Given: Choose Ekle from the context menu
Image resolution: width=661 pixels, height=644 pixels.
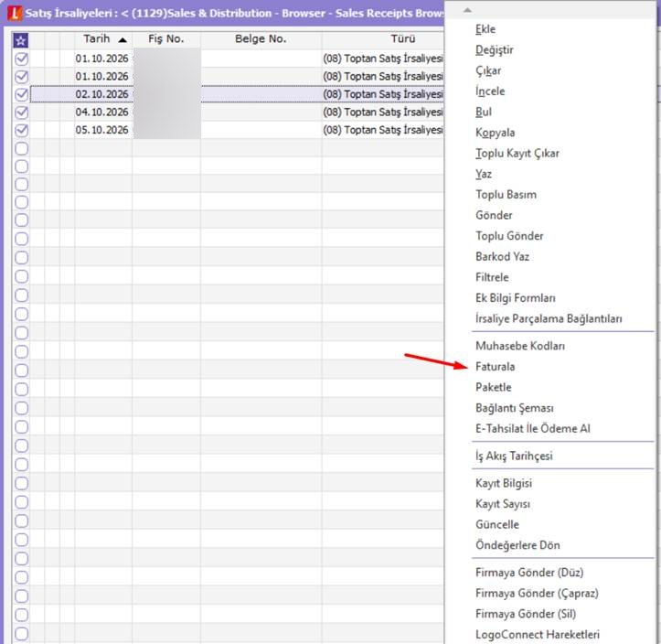Looking at the screenshot, I should click(485, 29).
